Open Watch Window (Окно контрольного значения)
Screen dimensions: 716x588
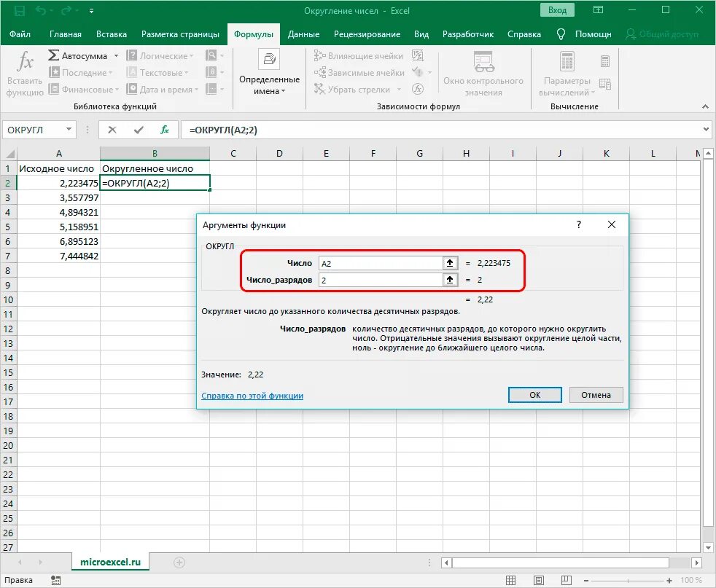click(483, 74)
